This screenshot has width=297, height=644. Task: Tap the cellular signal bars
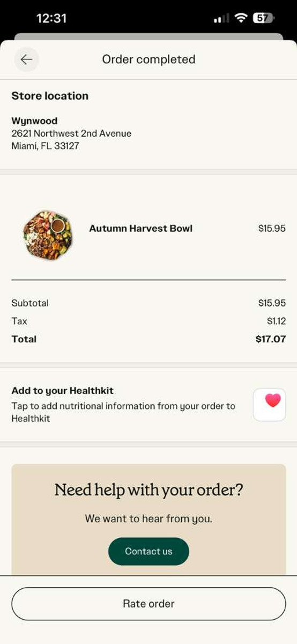pyautogui.click(x=221, y=19)
